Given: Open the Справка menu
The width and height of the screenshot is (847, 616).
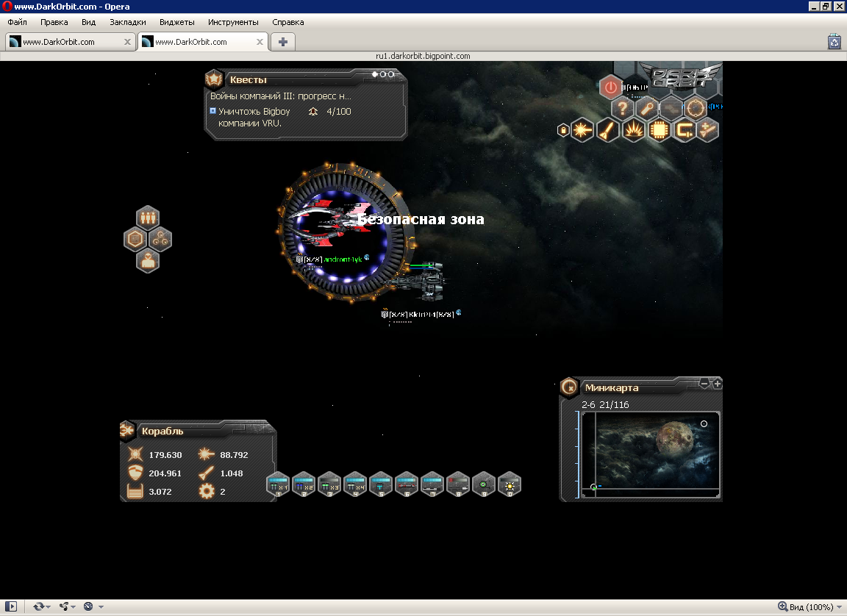Looking at the screenshot, I should click(x=288, y=22).
